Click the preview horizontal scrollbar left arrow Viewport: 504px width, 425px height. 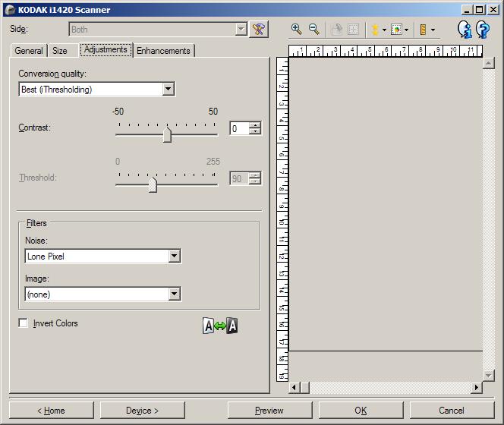click(x=294, y=387)
